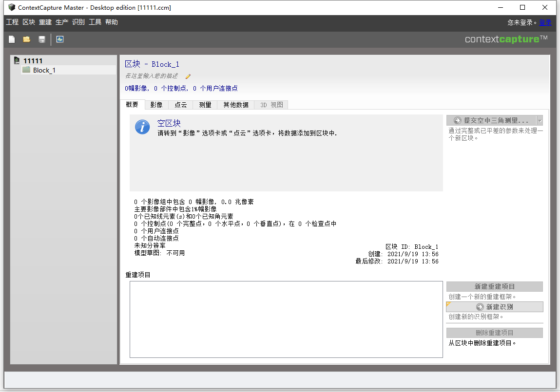Switch to the 概要 tab

[132, 105]
